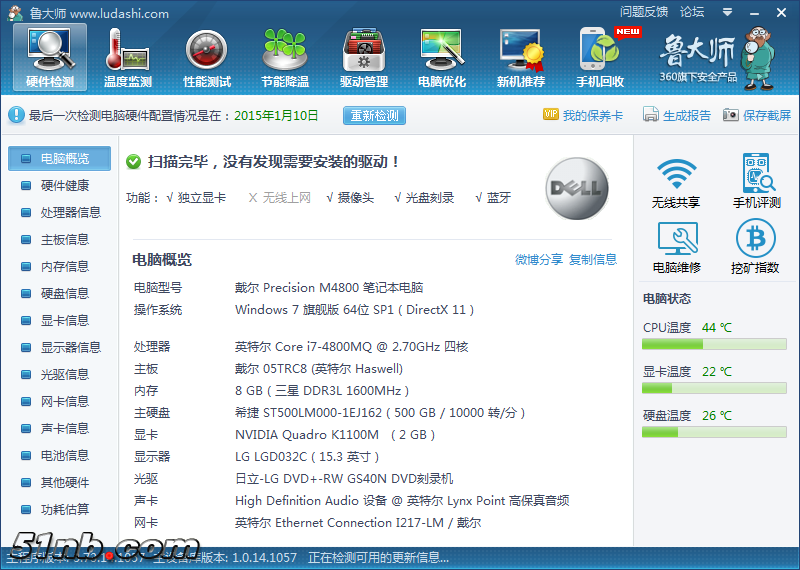Click 复制信息 copy info link

click(593, 259)
